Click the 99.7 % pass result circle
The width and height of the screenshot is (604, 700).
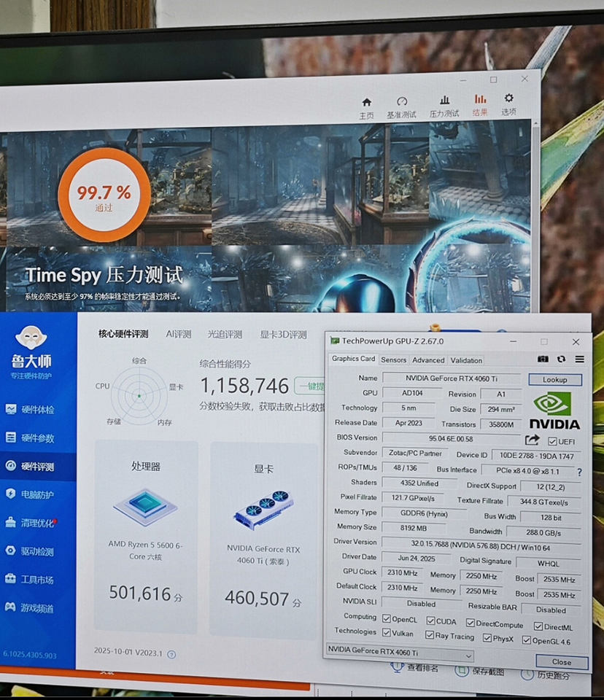point(104,195)
